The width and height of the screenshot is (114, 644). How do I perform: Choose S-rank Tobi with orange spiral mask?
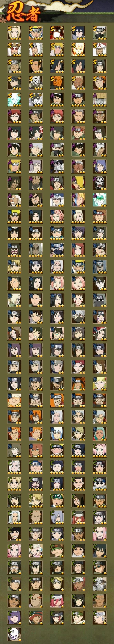pos(57,83)
